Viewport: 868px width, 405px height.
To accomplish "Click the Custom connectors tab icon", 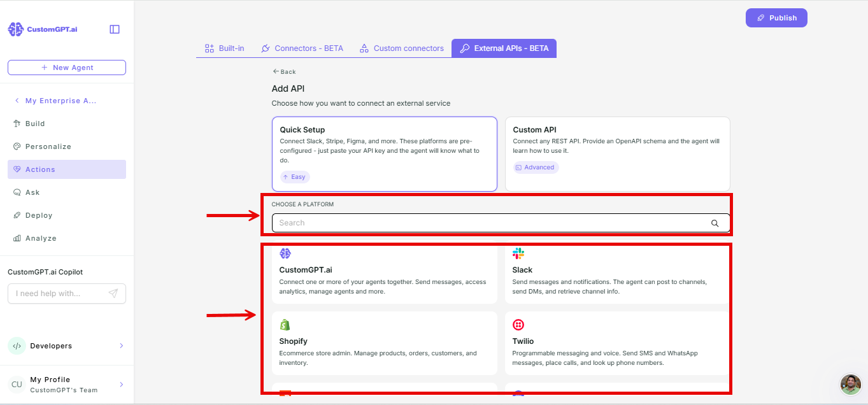I will 364,48.
